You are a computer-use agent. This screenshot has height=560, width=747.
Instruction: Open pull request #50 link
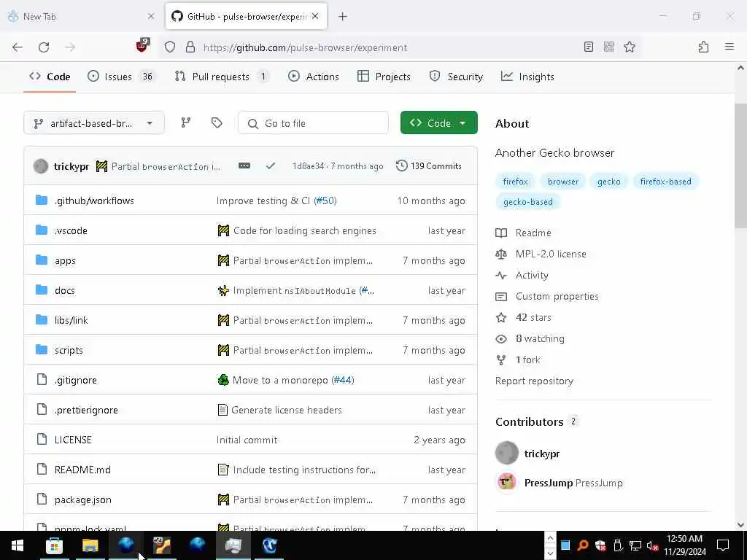click(x=325, y=201)
